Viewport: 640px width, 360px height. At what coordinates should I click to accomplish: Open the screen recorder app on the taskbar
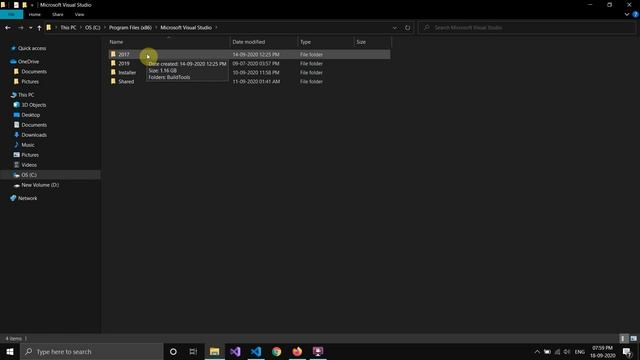(x=318, y=351)
